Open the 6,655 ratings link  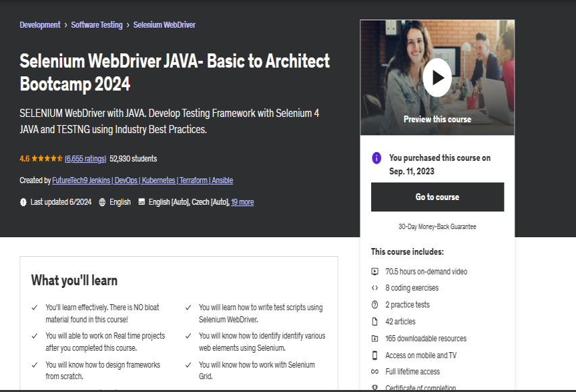coord(85,159)
